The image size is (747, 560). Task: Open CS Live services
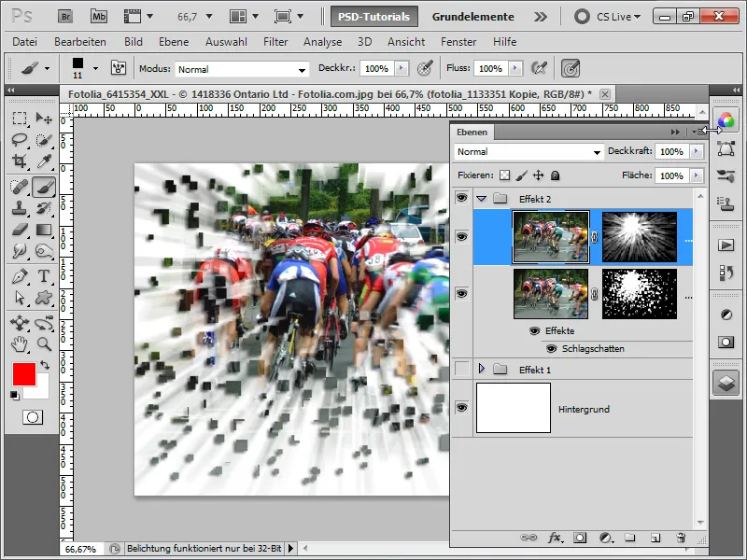pos(608,17)
